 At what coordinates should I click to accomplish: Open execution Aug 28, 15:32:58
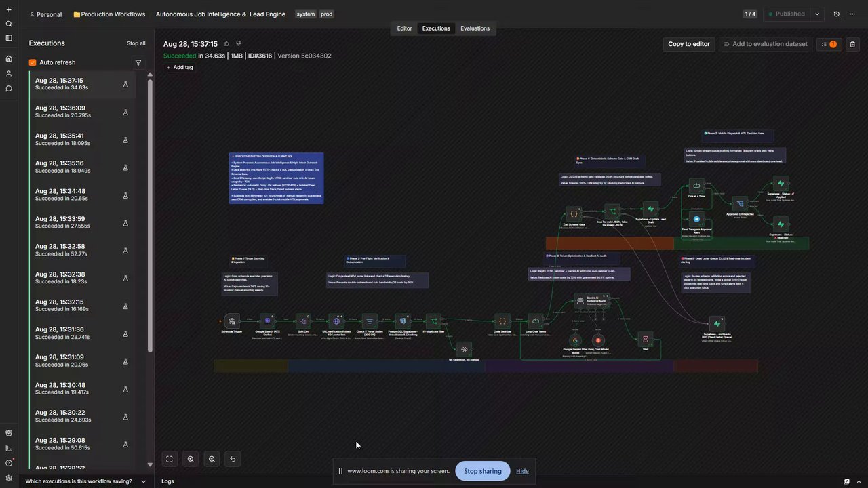[82, 250]
